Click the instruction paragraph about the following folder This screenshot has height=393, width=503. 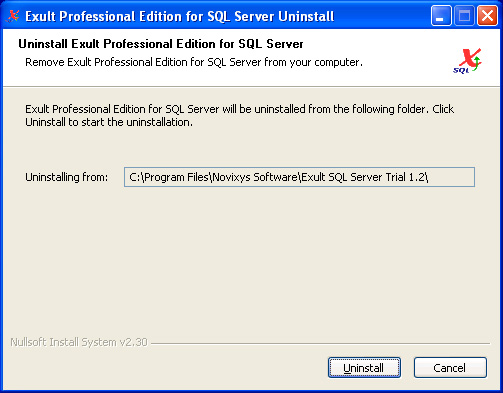(239, 115)
